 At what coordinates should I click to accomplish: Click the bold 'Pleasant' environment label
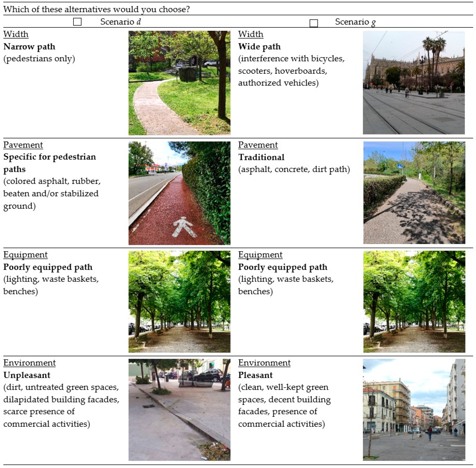(255, 375)
